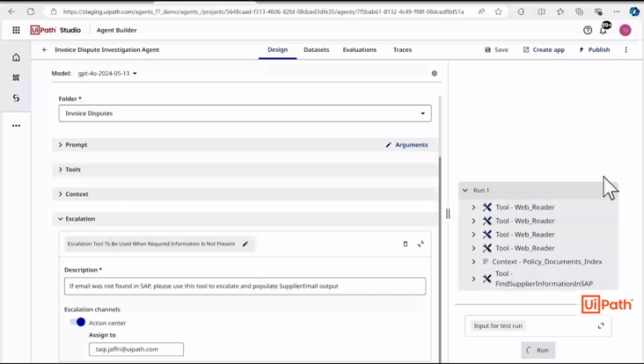644x364 pixels.
Task: Publish the agent
Action: coord(595,49)
